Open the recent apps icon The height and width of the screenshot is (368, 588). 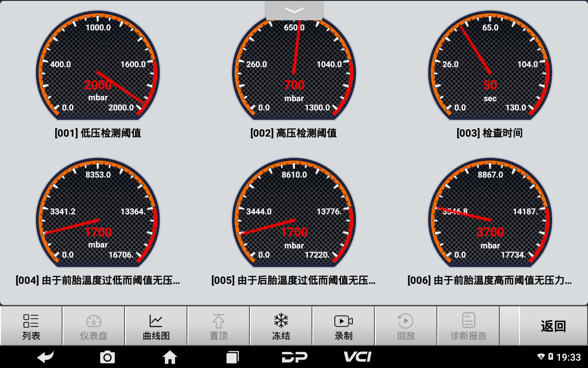pyautogui.click(x=232, y=357)
